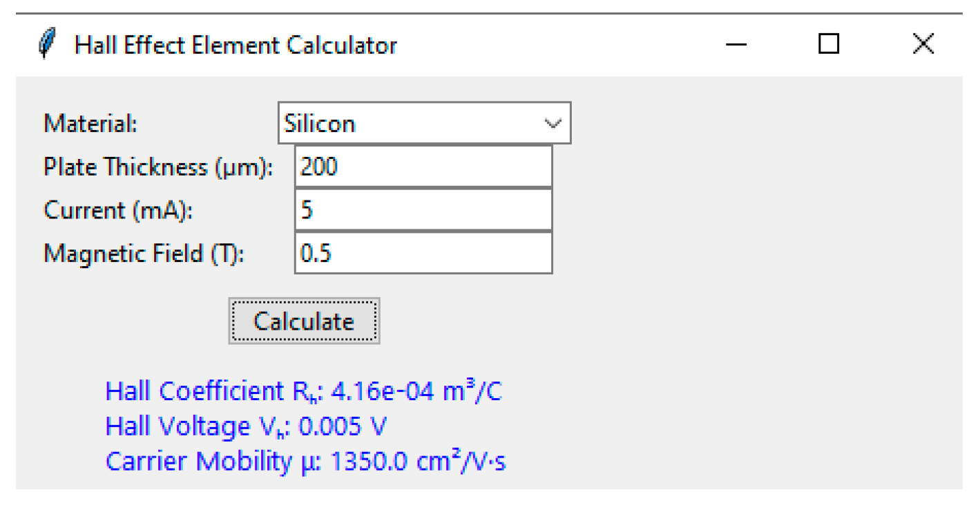Select the value 5 in current field
The height and width of the screenshot is (508, 980).
(x=306, y=209)
